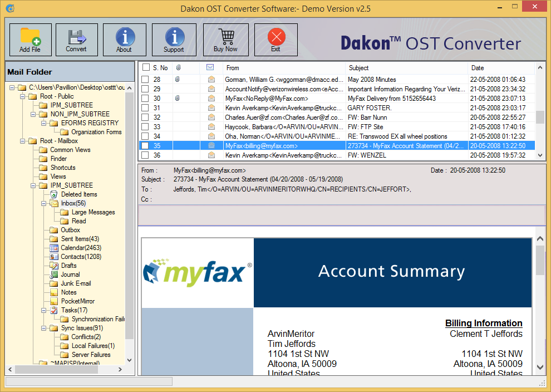Select the Inbox folder icon
This screenshot has width=551, height=392.
click(x=54, y=203)
